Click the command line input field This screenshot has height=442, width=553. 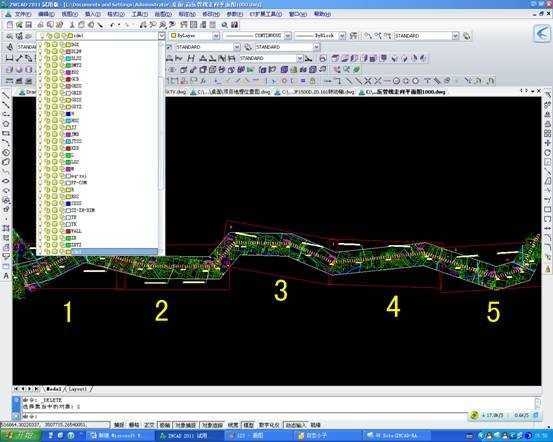click(247, 416)
